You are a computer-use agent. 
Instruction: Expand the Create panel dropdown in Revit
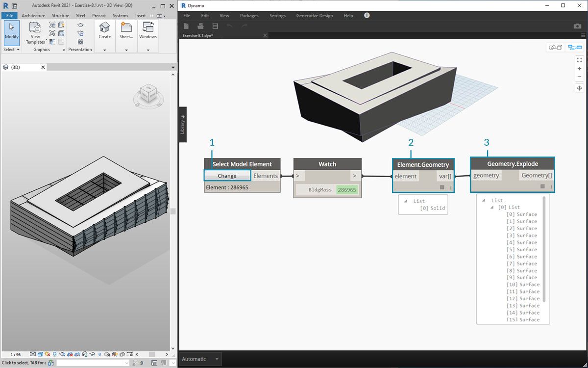pos(104,50)
